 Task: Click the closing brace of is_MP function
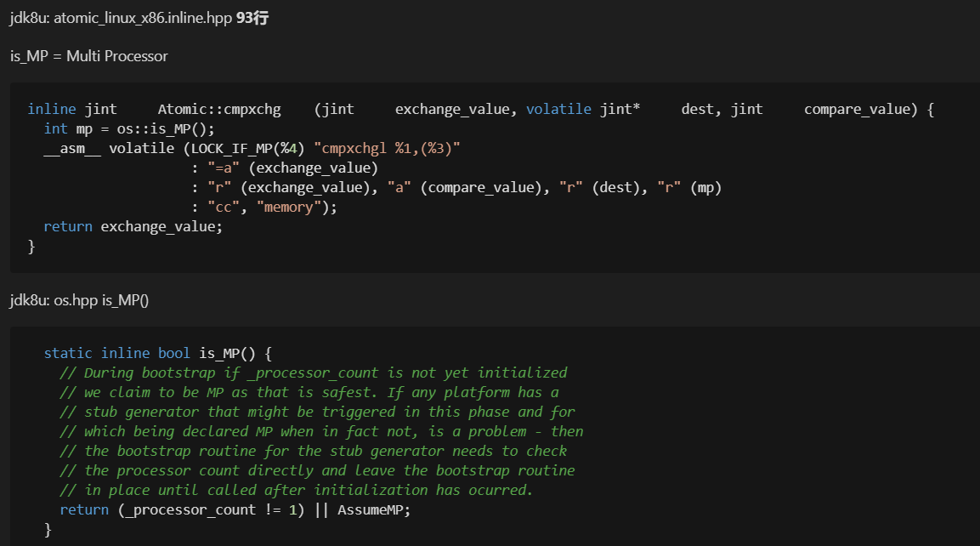pyautogui.click(x=48, y=528)
